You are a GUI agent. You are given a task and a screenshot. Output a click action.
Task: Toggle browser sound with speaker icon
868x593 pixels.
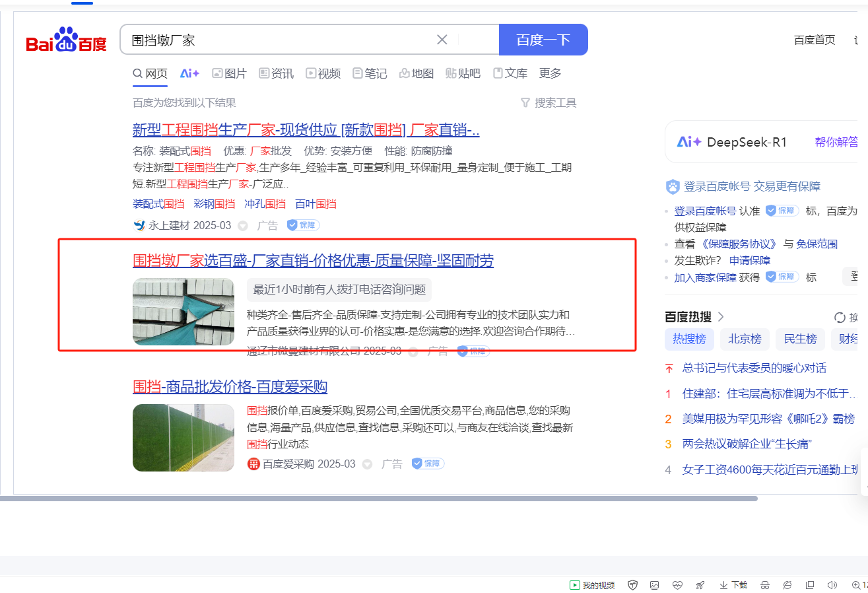[832, 585]
